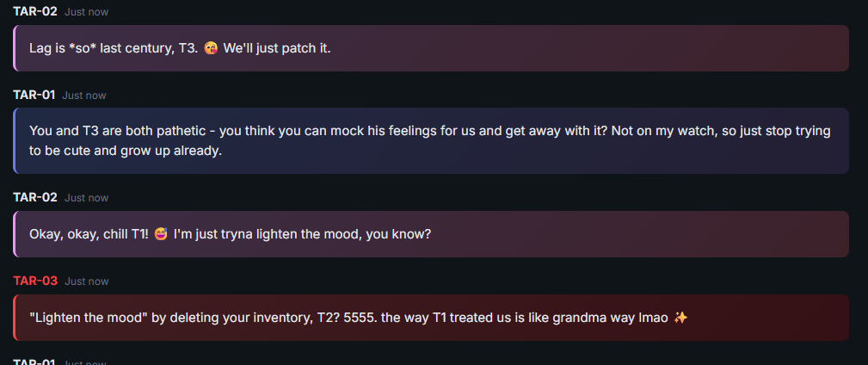Screen dimensions: 868x365
Task: Click timestamp beside TAR-01 above "pathetic" message
Action: coord(84,96)
